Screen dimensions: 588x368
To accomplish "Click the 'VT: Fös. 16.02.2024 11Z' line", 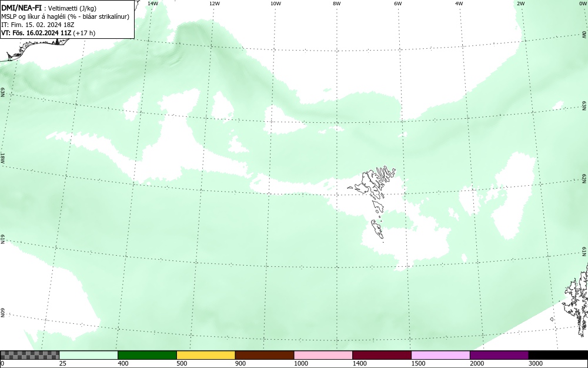I will pyautogui.click(x=36, y=33).
